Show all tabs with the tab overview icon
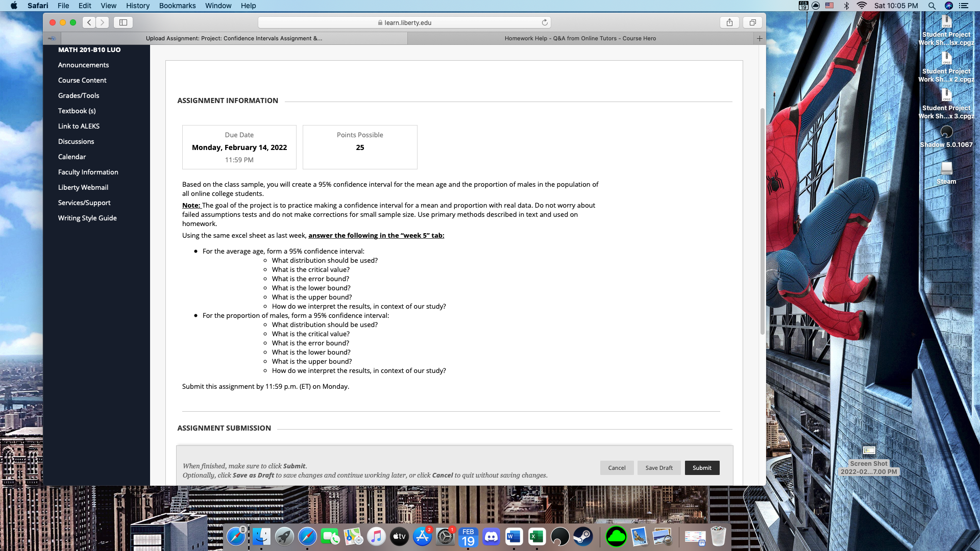 tap(752, 22)
